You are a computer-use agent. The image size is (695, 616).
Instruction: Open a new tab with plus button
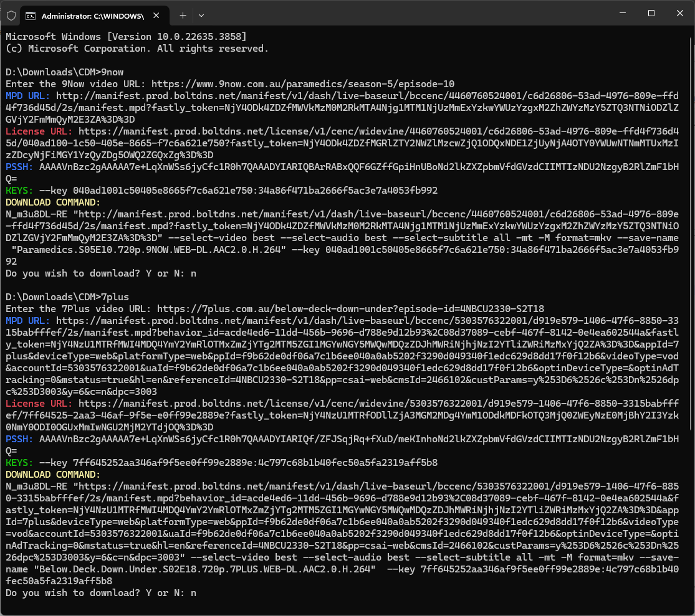tap(183, 16)
